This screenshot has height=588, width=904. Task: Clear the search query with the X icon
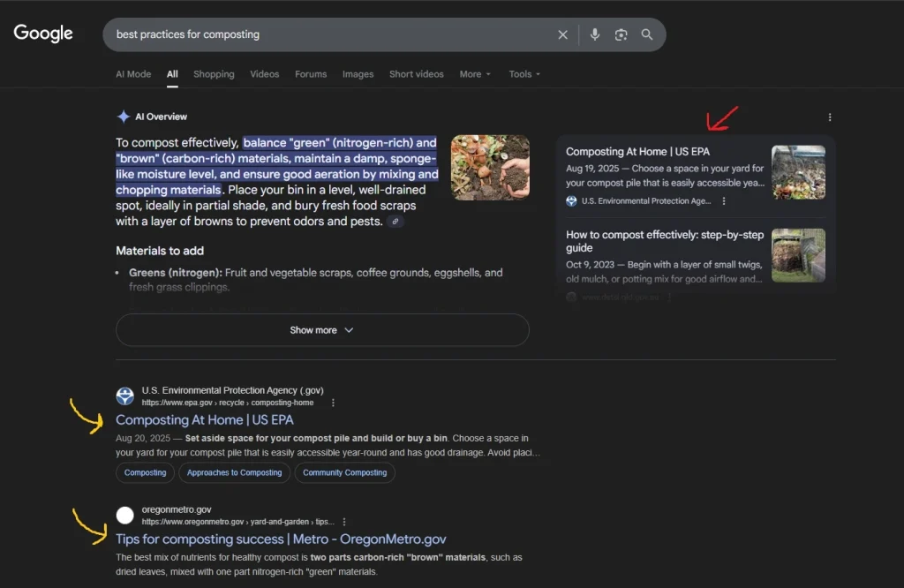tap(563, 34)
